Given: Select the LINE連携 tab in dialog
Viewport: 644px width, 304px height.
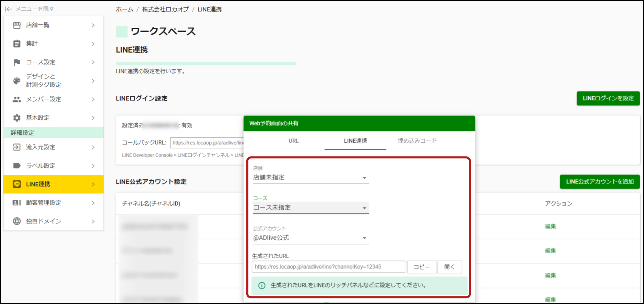Looking at the screenshot, I should (x=355, y=141).
